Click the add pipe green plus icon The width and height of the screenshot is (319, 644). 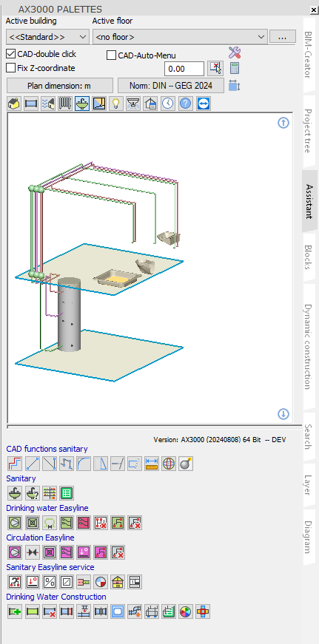15,611
